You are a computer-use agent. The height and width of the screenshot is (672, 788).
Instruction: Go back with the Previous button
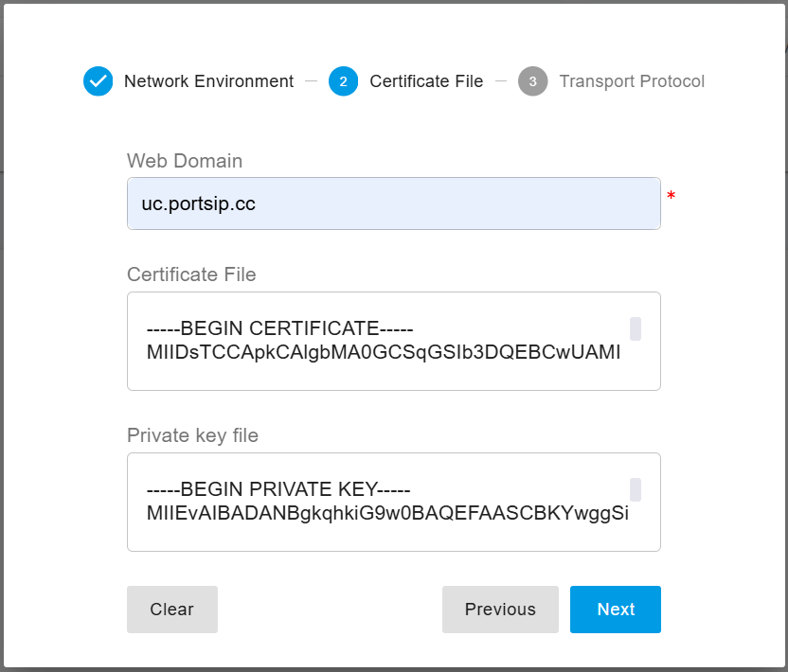click(500, 610)
